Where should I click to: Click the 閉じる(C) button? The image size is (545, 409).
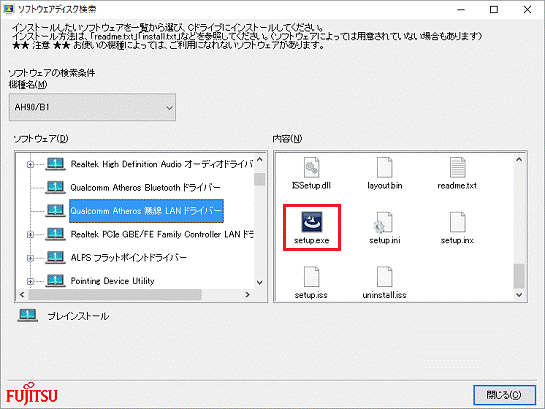pos(504,395)
